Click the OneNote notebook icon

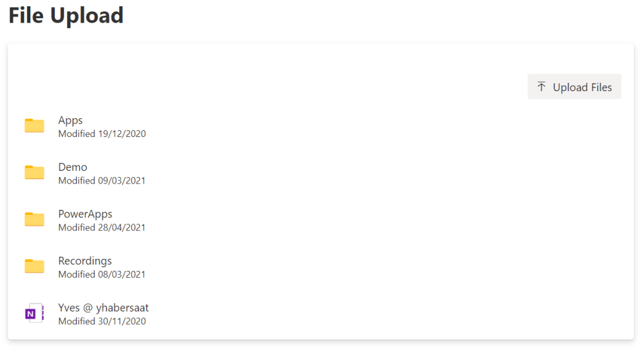tap(34, 313)
